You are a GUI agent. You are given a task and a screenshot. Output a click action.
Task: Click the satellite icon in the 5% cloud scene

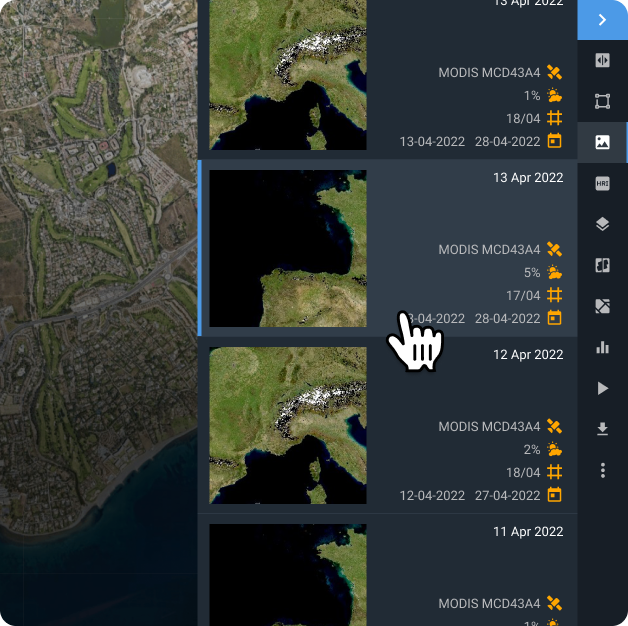click(x=554, y=249)
